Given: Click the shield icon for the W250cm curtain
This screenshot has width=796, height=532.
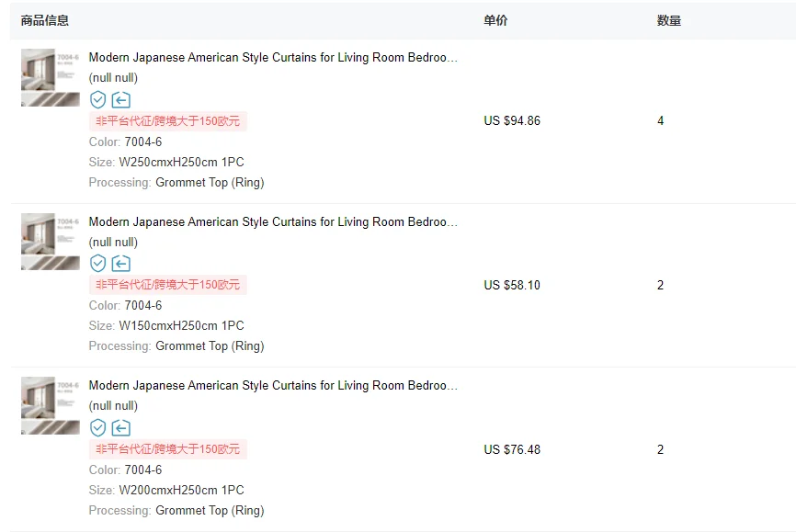Looking at the screenshot, I should tap(97, 99).
